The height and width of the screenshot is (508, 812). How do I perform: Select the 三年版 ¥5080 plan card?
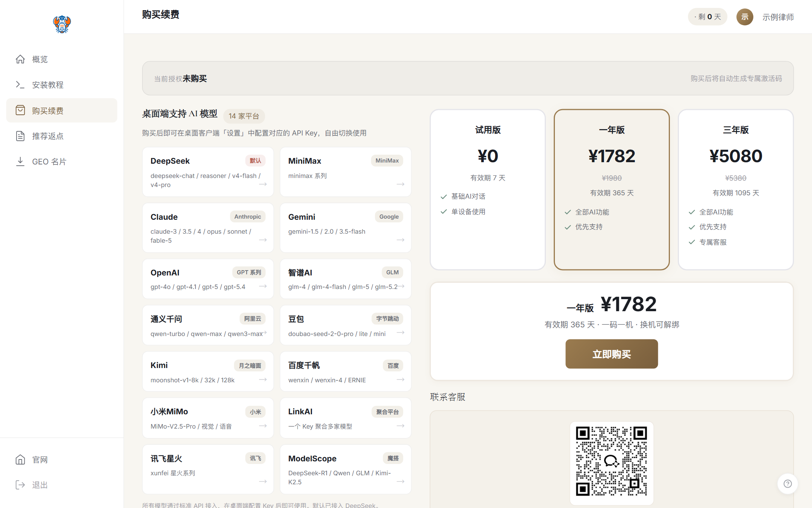click(x=736, y=190)
